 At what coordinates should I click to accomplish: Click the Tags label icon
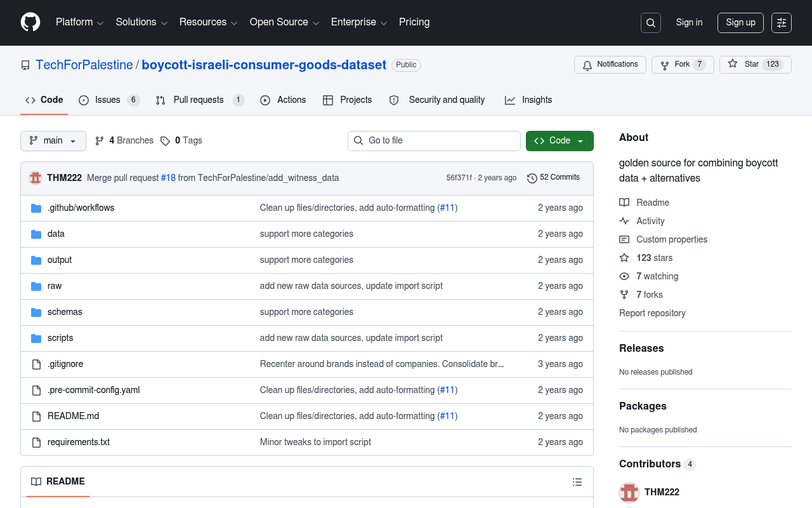coord(165,141)
